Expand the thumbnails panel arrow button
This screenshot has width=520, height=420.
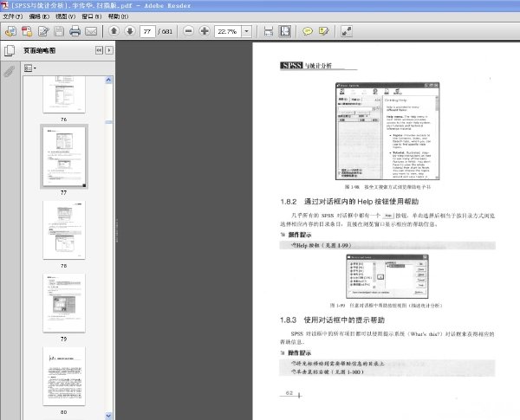click(109, 50)
